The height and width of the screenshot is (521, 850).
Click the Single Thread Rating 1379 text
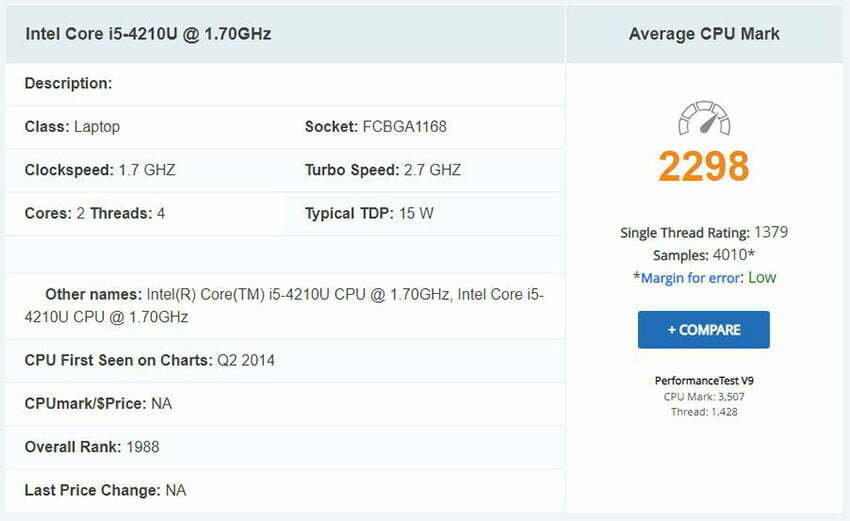704,233
